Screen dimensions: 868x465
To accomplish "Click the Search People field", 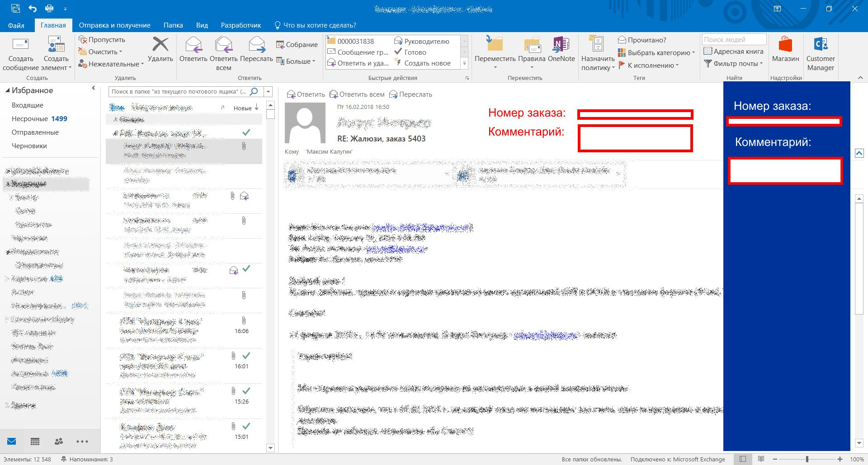I will pos(734,39).
